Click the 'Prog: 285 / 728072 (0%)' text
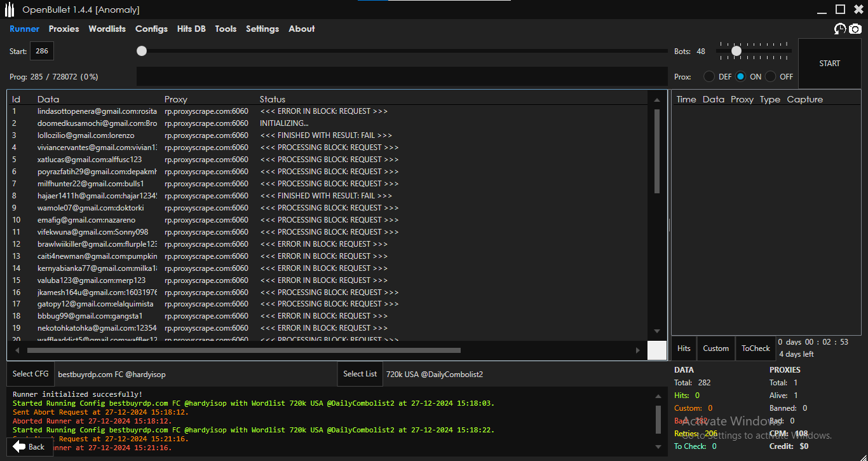 (54, 77)
